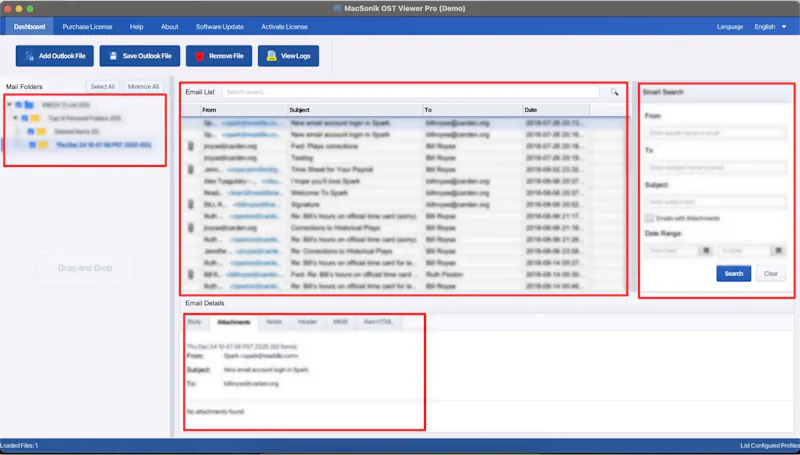Screen dimensions: 800x455
Task: Select the email with subject Testing
Action: 403,158
